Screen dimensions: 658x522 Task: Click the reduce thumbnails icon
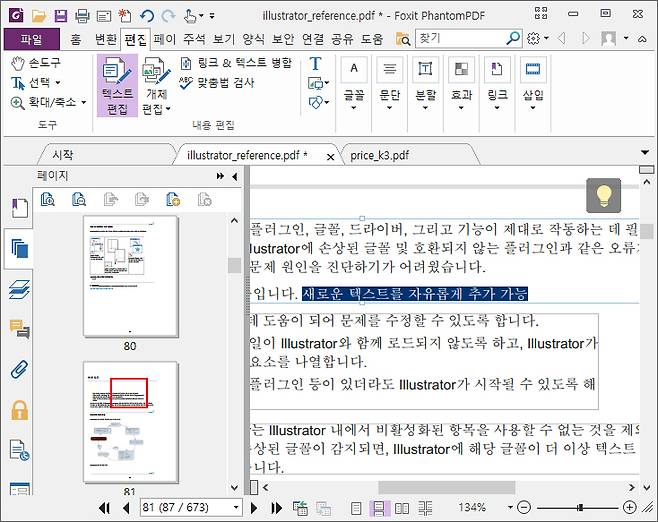click(x=79, y=199)
